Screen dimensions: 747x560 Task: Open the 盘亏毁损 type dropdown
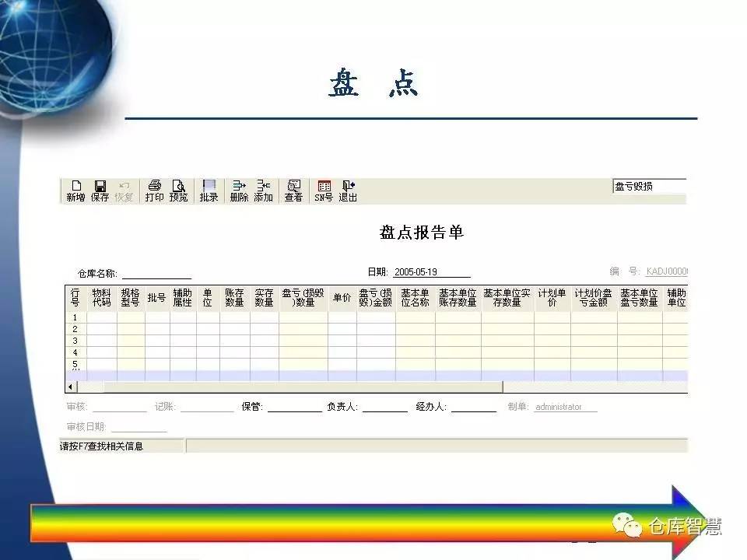649,186
